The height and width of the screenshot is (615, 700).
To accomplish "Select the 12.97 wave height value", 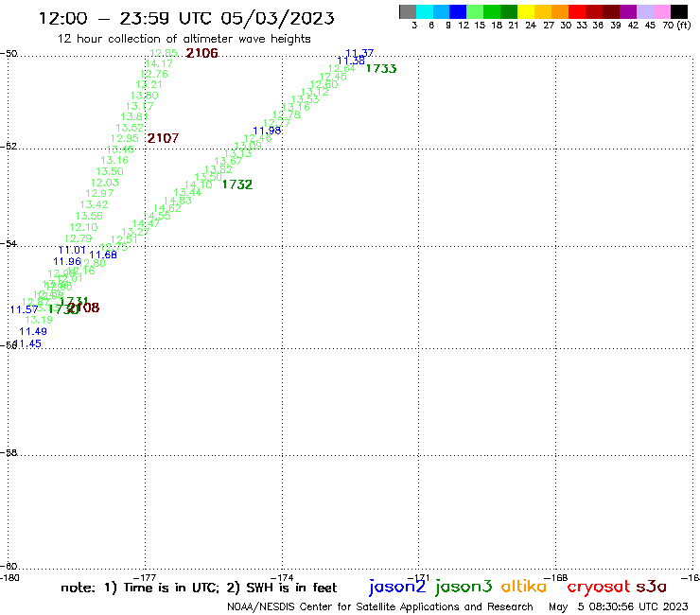I will 99,193.
